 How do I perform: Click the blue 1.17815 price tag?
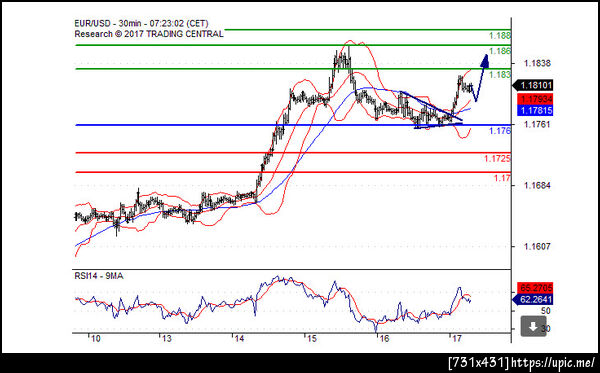point(535,111)
